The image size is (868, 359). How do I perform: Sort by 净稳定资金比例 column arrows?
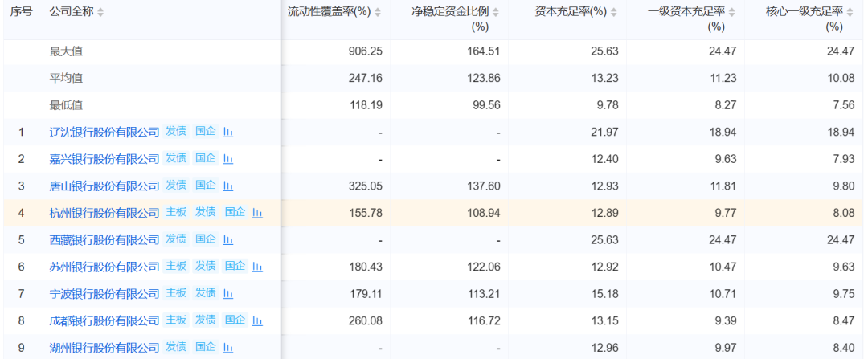495,12
